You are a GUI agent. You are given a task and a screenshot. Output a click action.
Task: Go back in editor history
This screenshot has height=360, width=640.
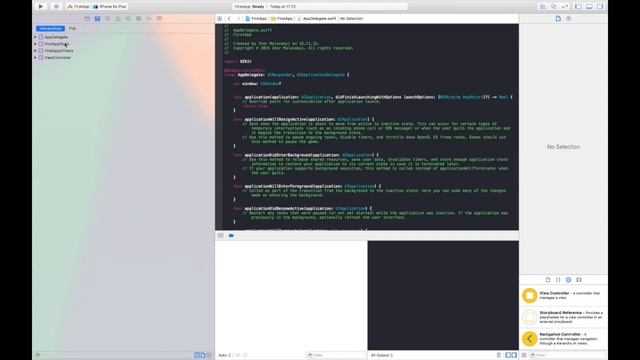click(229, 19)
